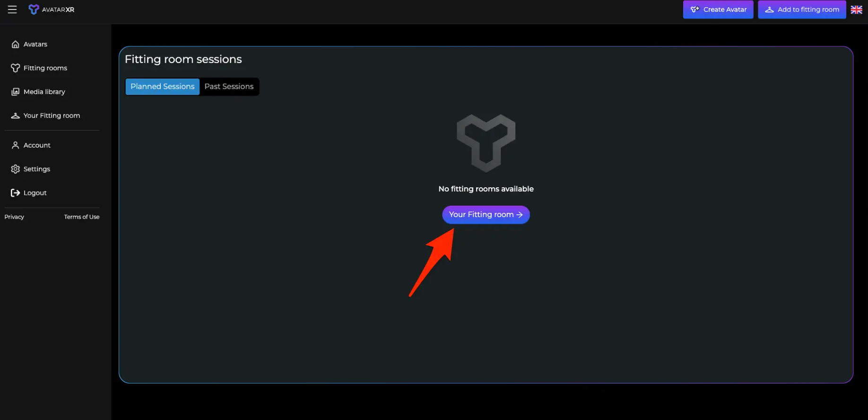Log out via Logout item
Screen dimensions: 868x420
click(35, 193)
